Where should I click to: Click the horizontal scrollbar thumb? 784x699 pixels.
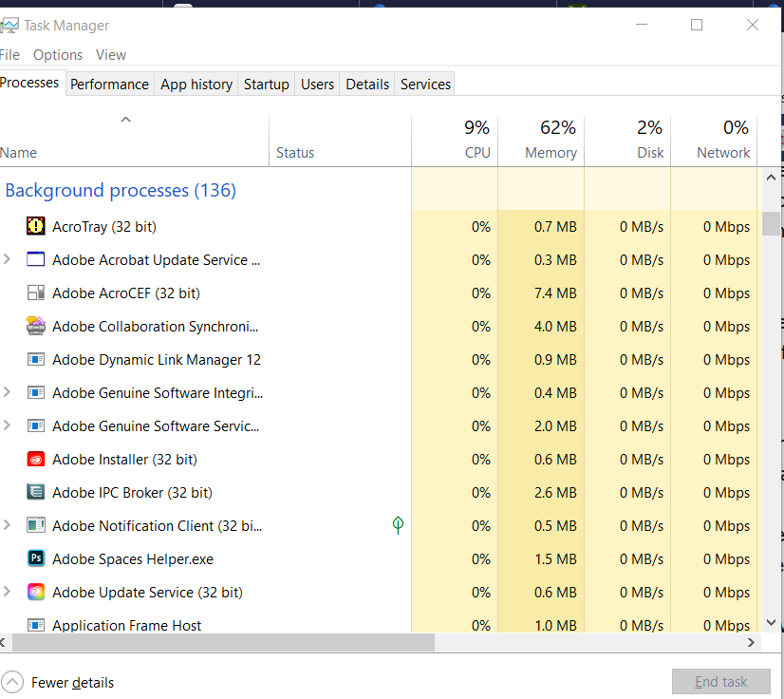223,642
